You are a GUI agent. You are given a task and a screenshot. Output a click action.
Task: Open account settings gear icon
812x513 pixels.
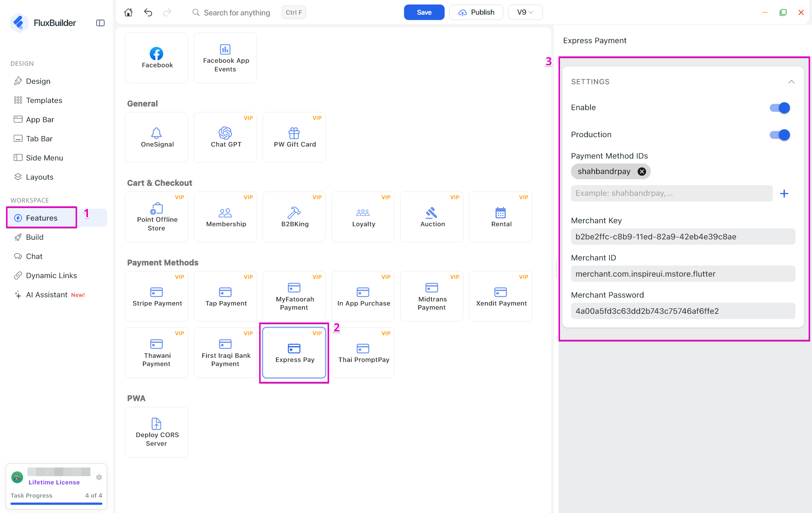tap(99, 477)
